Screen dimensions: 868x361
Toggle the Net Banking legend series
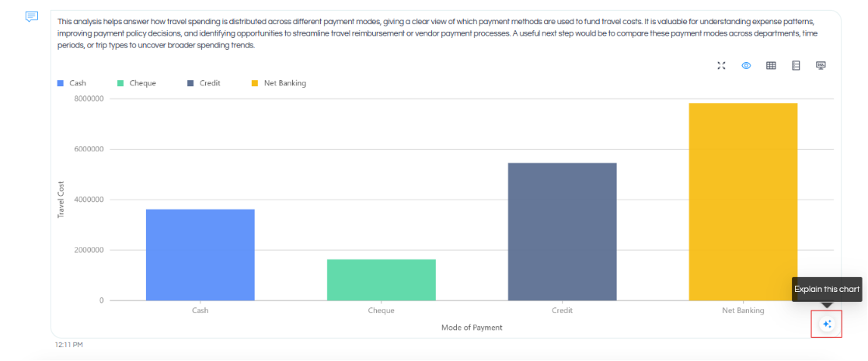pyautogui.click(x=279, y=84)
